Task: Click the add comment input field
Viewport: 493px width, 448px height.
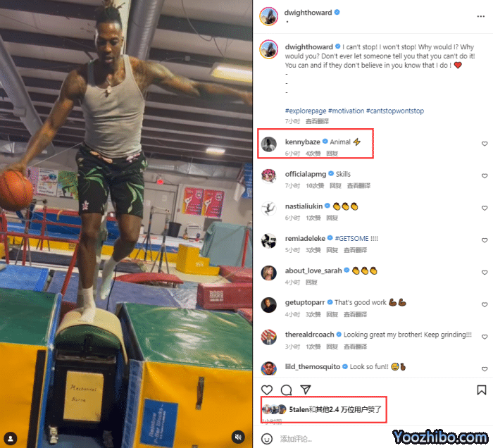Action: (333, 439)
